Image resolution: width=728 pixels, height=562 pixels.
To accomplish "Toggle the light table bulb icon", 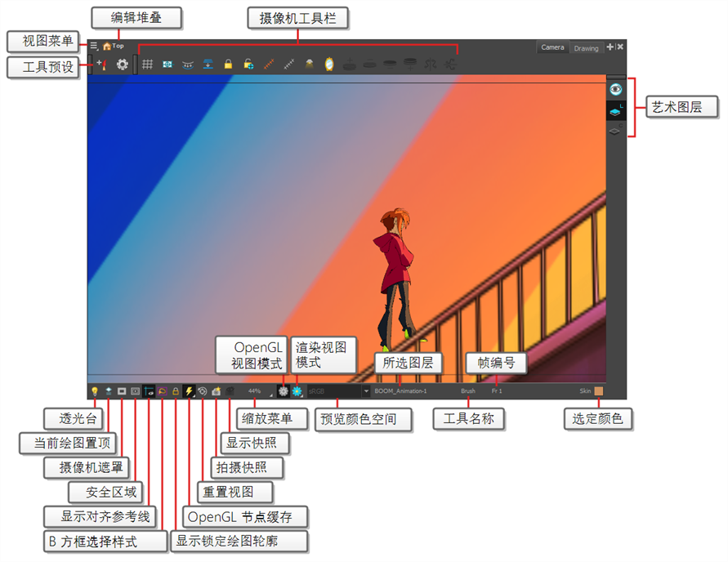I will [x=94, y=391].
